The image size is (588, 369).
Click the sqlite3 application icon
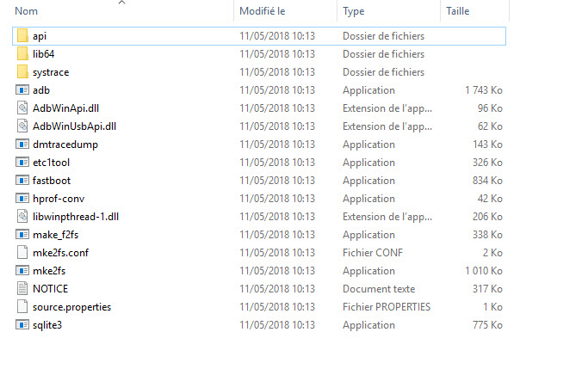[x=23, y=325]
